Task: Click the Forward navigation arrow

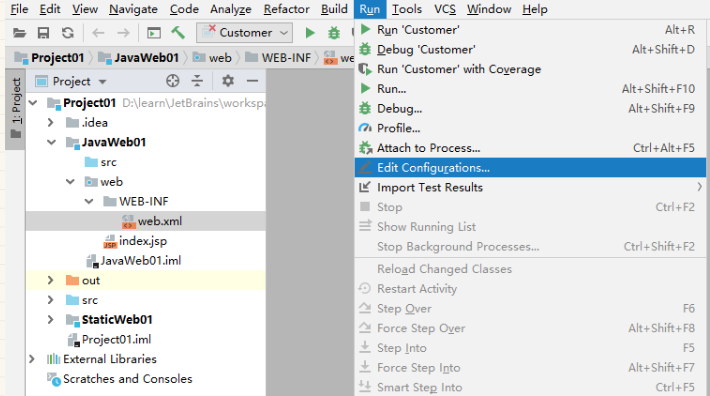Action: click(123, 33)
